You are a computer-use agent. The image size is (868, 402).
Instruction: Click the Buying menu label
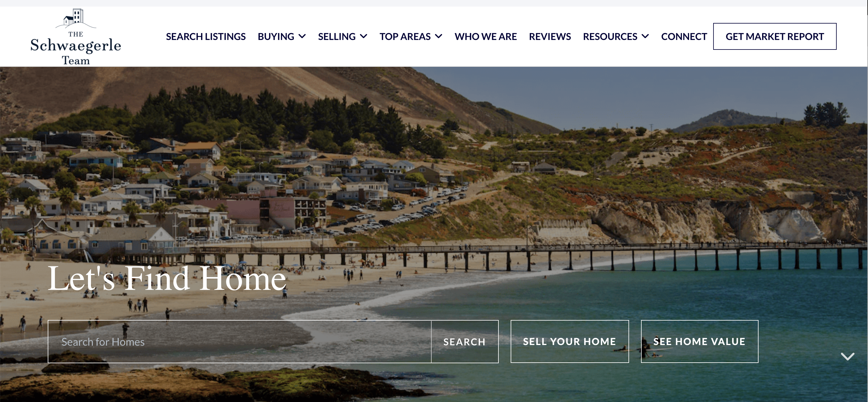(x=276, y=36)
